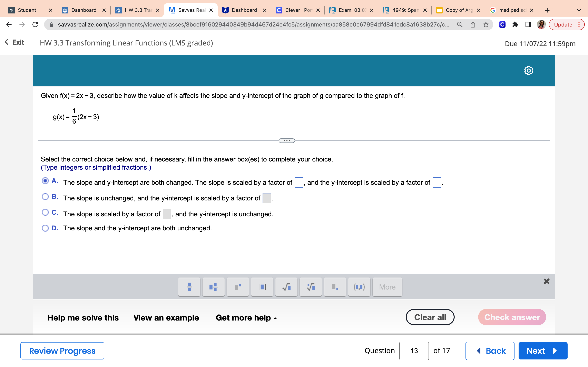Click the first slope factor answer box

299,182
